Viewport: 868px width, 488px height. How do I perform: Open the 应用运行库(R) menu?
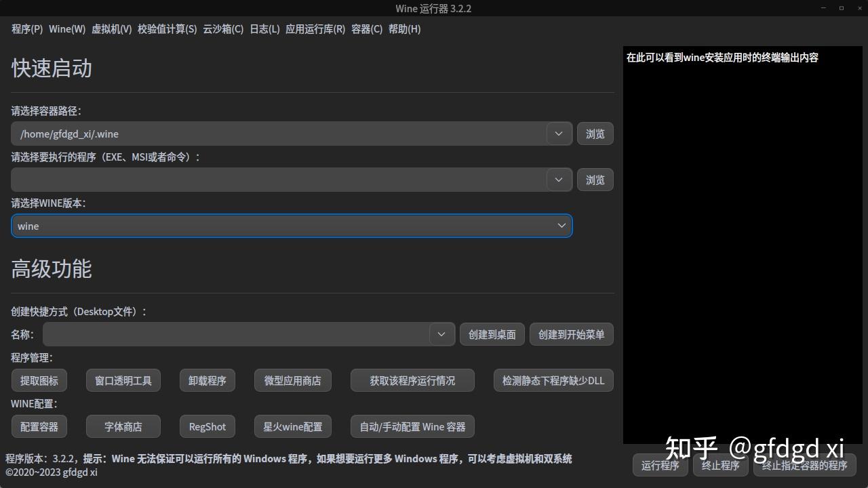pos(315,29)
